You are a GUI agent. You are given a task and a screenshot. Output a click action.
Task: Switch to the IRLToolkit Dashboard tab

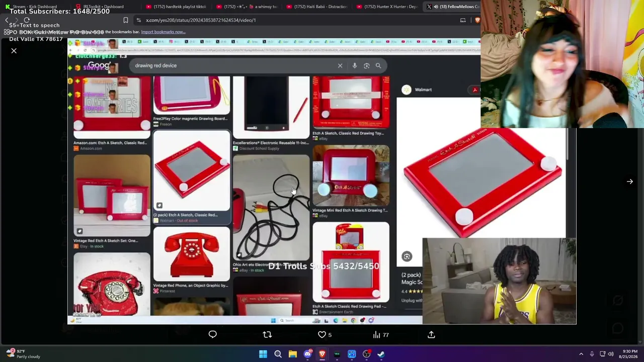(103, 7)
